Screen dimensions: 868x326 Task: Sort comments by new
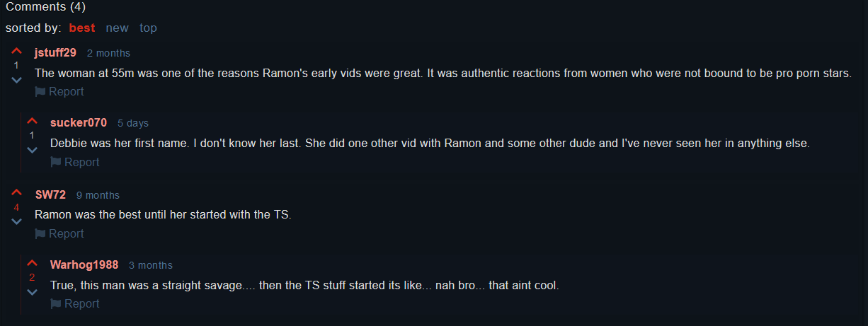pos(117,28)
